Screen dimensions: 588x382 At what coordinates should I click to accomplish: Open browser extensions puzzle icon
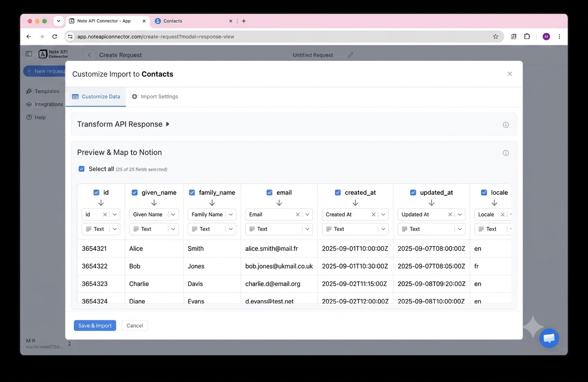tap(527, 37)
